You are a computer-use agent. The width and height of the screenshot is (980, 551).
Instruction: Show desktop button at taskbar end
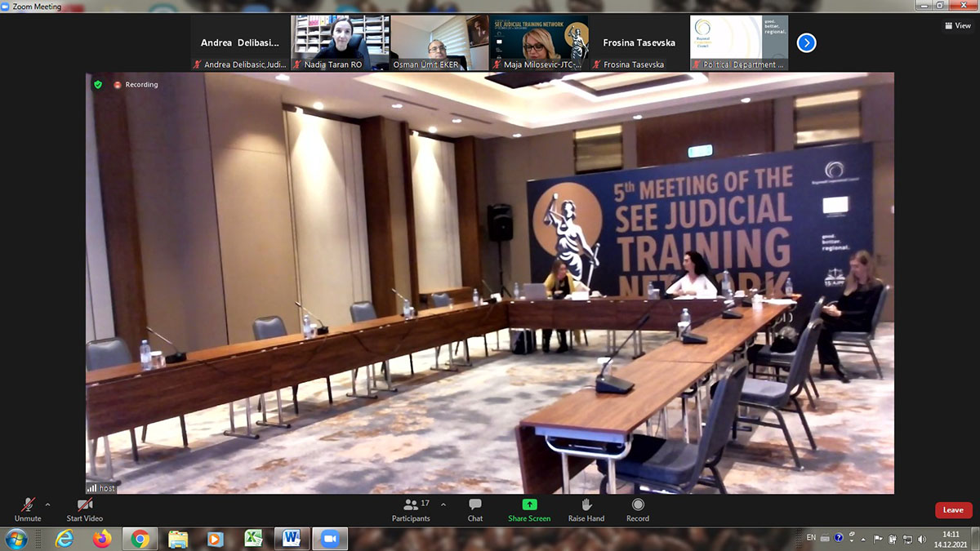(975, 539)
